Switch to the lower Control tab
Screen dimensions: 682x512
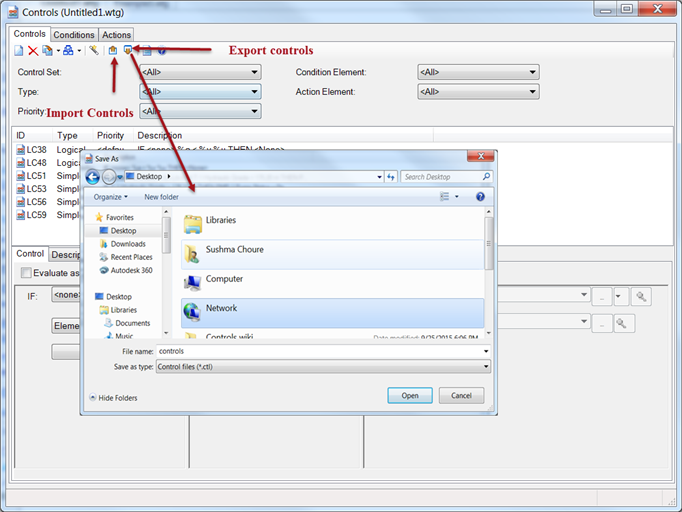[30, 254]
